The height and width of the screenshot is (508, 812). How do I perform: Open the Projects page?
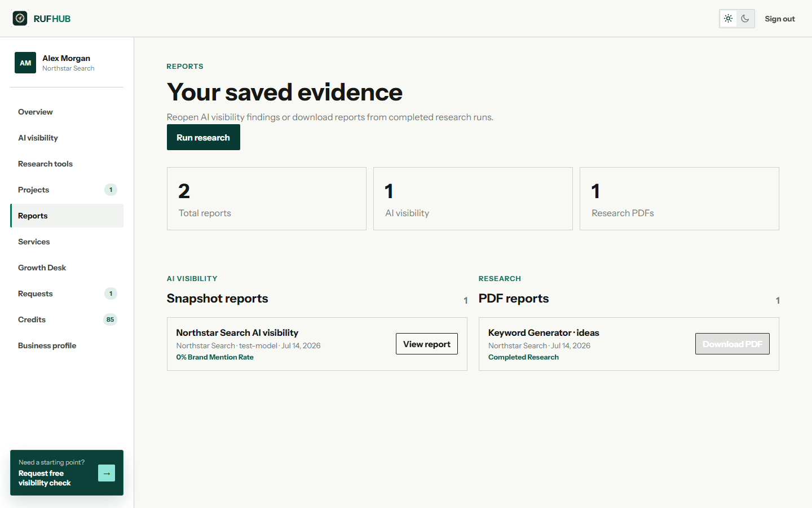[x=67, y=190]
